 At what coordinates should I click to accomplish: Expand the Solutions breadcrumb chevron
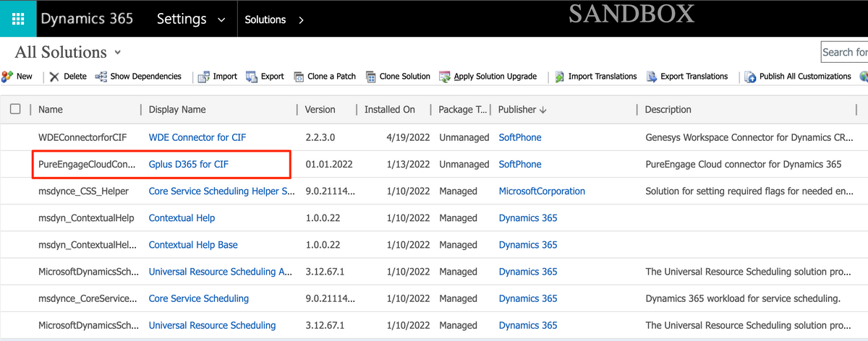pyautogui.click(x=301, y=20)
